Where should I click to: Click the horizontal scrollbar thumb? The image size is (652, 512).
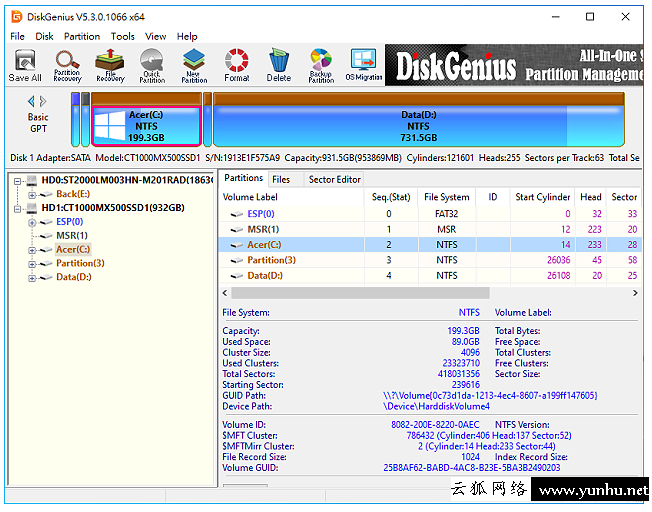(360, 293)
